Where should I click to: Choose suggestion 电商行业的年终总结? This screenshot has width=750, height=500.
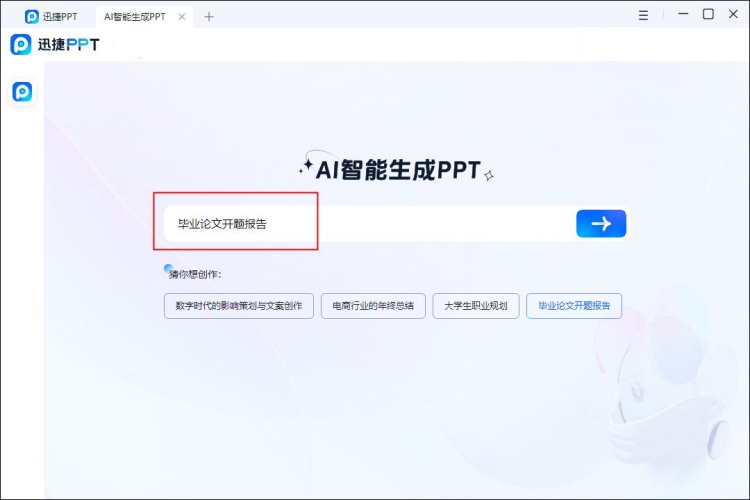click(373, 306)
